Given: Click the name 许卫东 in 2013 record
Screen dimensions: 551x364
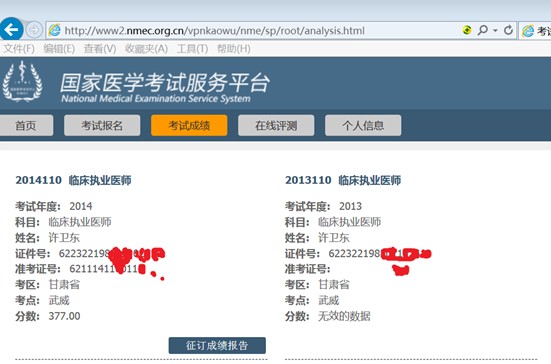Looking at the screenshot, I should point(333,238).
